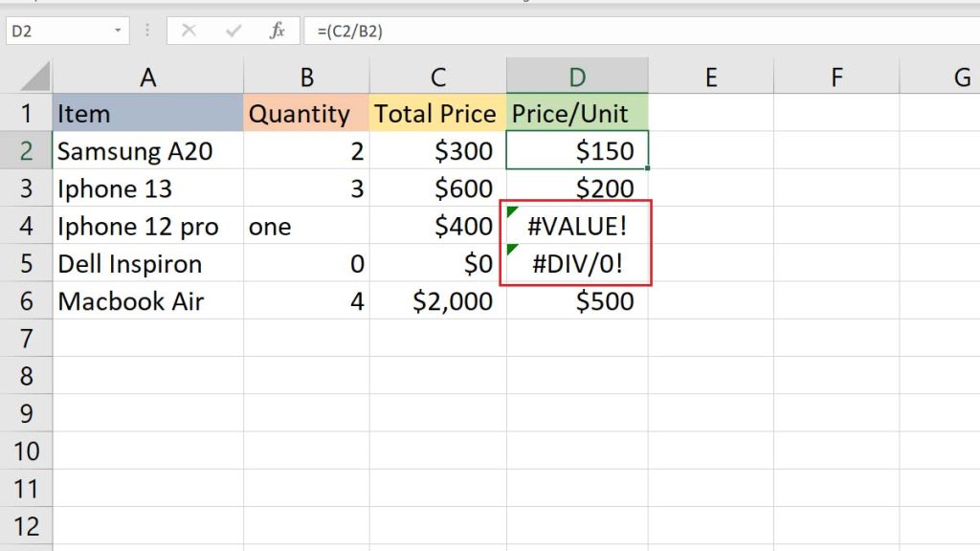Select the $2,000 Total Price cell
The width and height of the screenshot is (980, 551).
[437, 300]
